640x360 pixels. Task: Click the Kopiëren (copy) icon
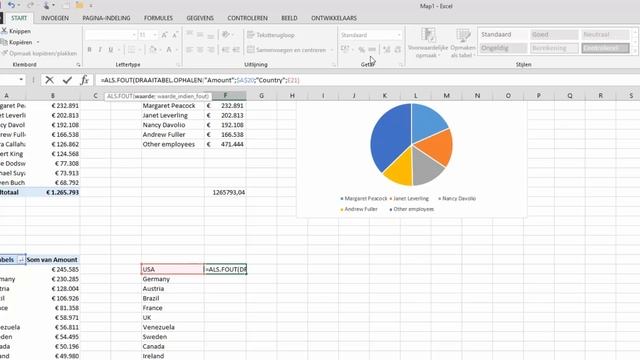click(x=4, y=42)
